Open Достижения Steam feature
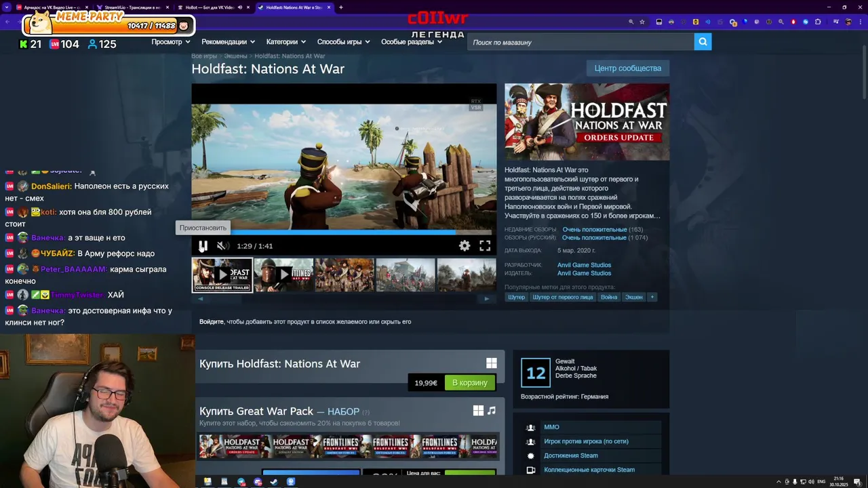 (x=571, y=455)
